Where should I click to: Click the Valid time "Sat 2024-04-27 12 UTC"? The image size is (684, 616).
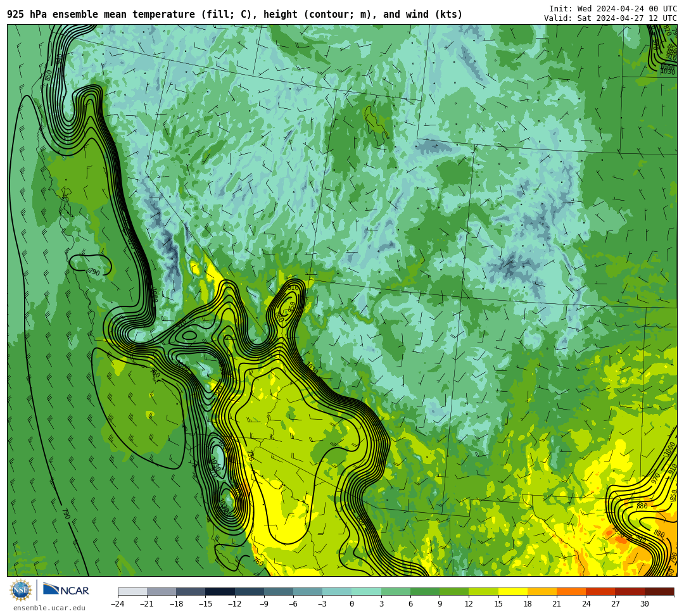627,18
